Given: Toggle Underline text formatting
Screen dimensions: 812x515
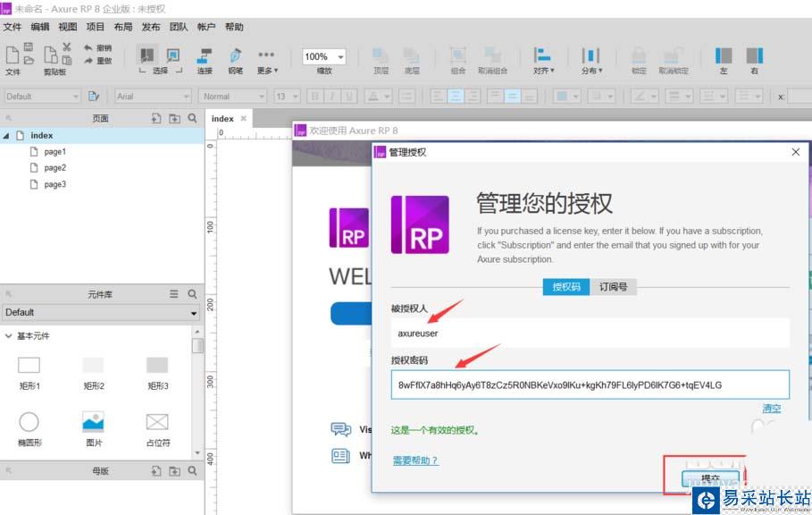Looking at the screenshot, I should tap(349, 97).
